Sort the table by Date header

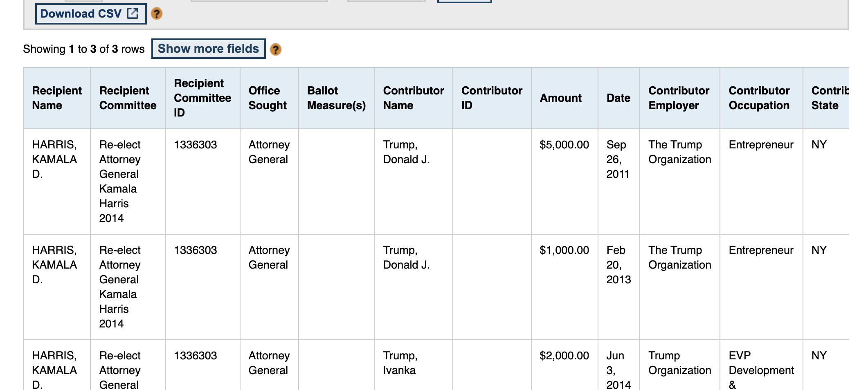(x=618, y=98)
